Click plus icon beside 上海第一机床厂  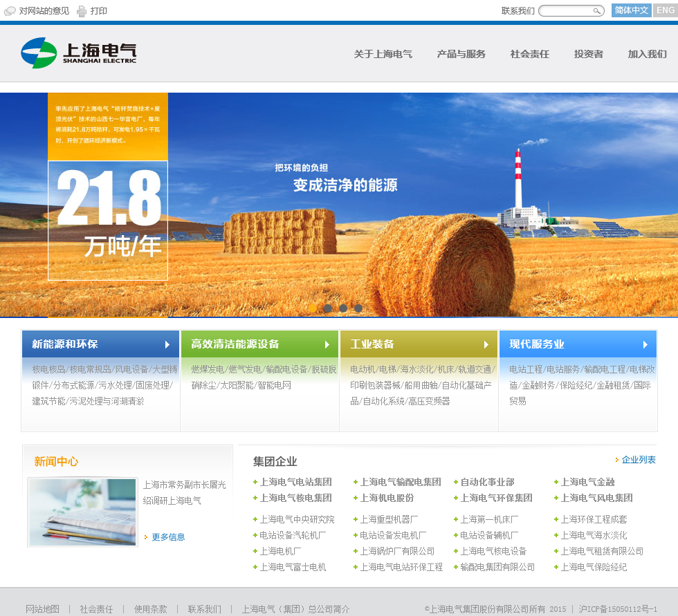(x=456, y=519)
